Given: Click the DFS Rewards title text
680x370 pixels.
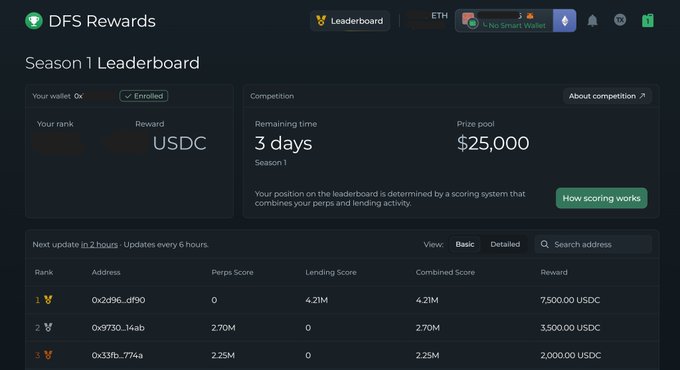Looking at the screenshot, I should tap(102, 21).
